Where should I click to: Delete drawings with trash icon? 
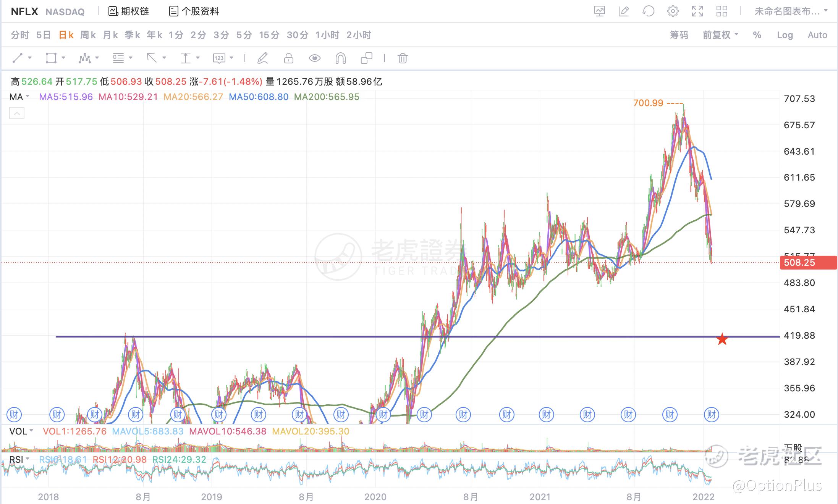[x=403, y=58]
